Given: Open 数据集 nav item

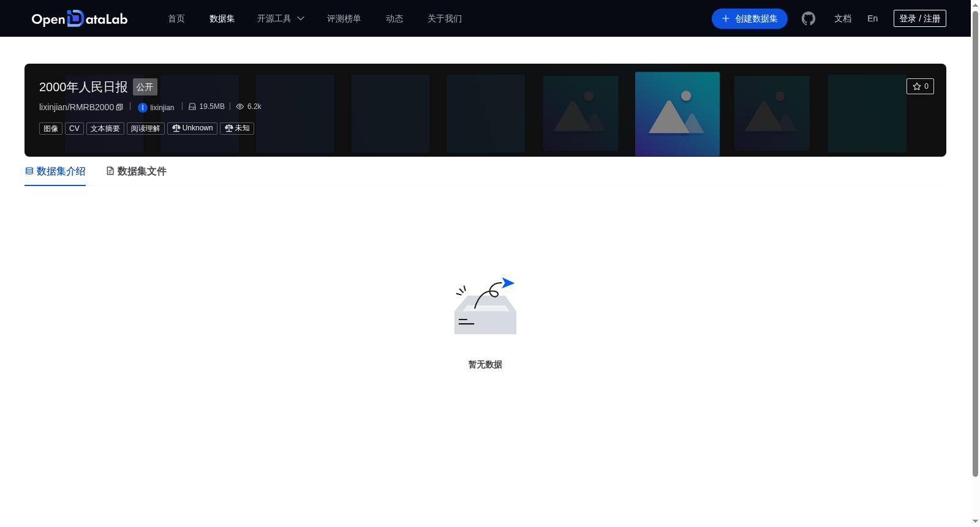Looking at the screenshot, I should tap(222, 19).
